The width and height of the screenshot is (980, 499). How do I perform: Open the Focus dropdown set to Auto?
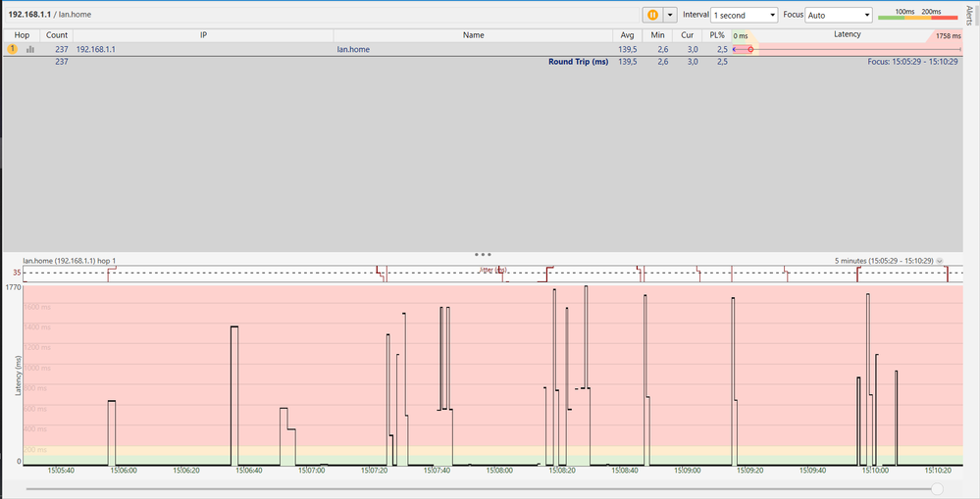pos(840,15)
